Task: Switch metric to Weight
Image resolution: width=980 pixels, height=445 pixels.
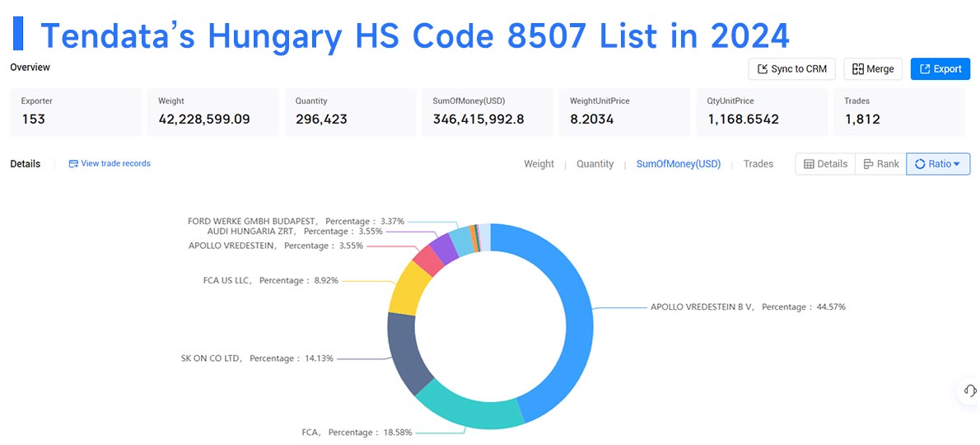Action: pos(539,164)
